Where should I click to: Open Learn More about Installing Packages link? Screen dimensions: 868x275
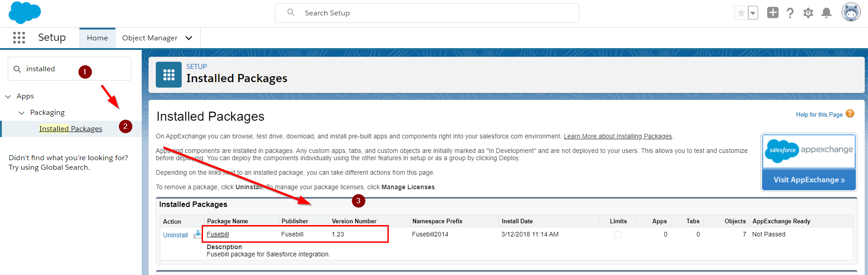618,136
